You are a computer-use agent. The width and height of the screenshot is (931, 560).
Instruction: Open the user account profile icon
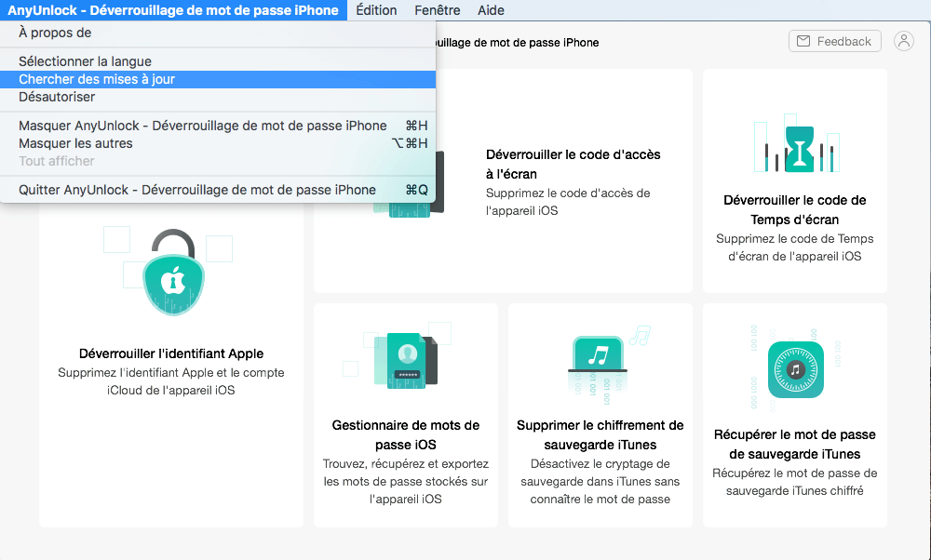904,41
